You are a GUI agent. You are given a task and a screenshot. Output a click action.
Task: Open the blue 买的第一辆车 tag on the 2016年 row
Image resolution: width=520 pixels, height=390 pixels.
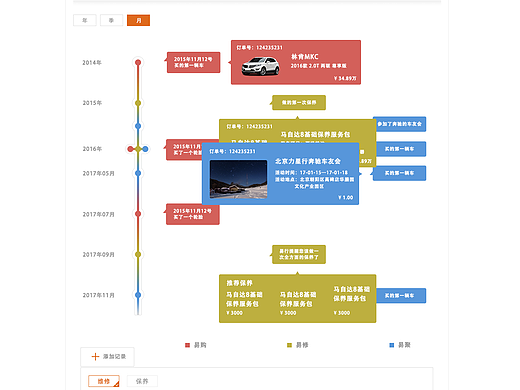(401, 149)
